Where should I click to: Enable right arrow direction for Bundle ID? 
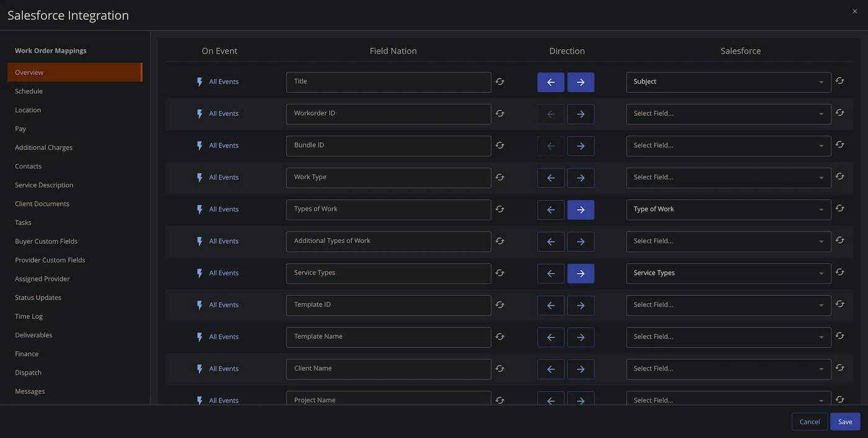point(580,146)
